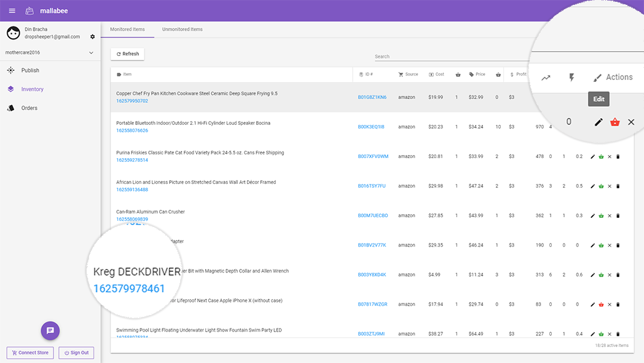Click the mallabee logo icon
This screenshot has height=363, width=644.
click(29, 10)
